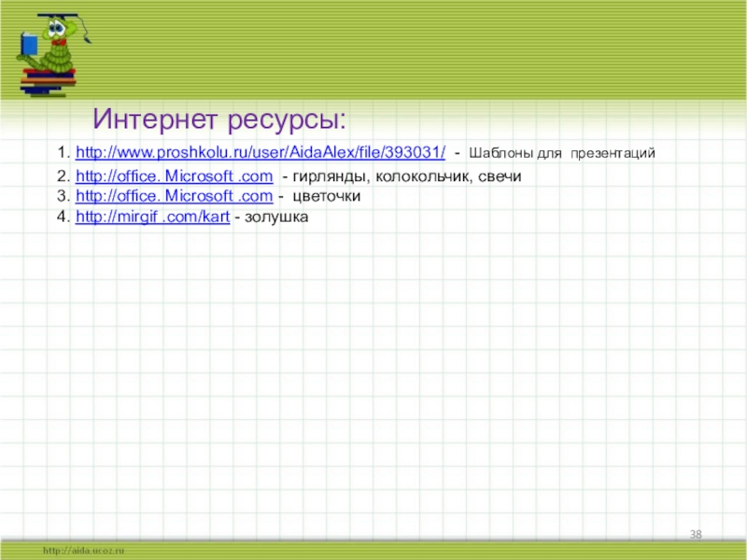The height and width of the screenshot is (560, 747).
Task: Open the office Microsoft link beside гирлянды
Action: (174, 176)
